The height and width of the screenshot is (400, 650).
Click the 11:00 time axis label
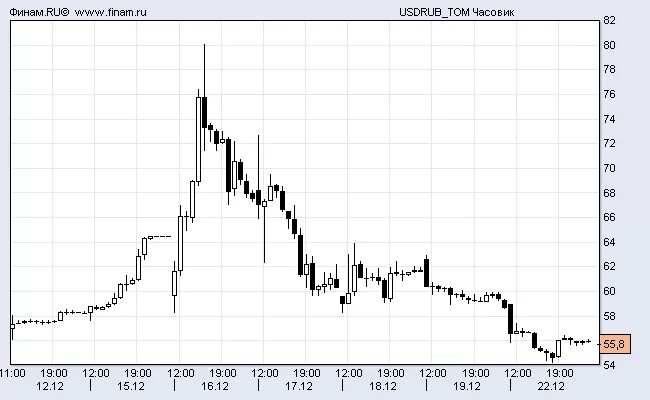12,373
